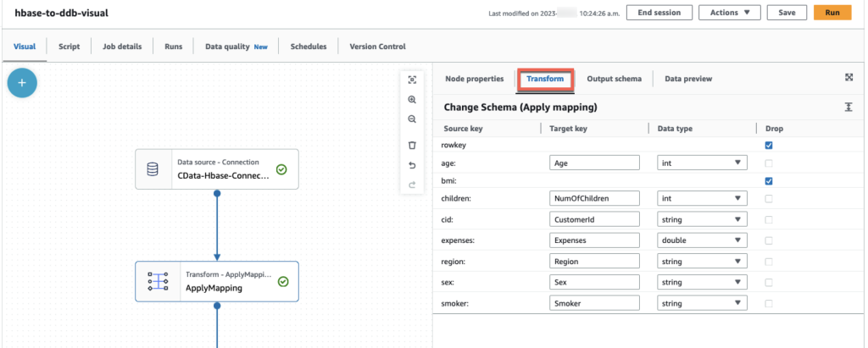
Task: Select the Output schema tab
Action: coord(614,79)
